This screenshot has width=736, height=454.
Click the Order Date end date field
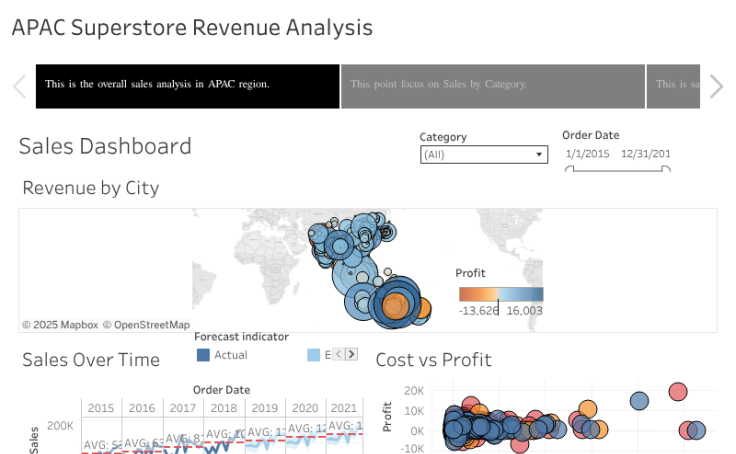click(645, 154)
